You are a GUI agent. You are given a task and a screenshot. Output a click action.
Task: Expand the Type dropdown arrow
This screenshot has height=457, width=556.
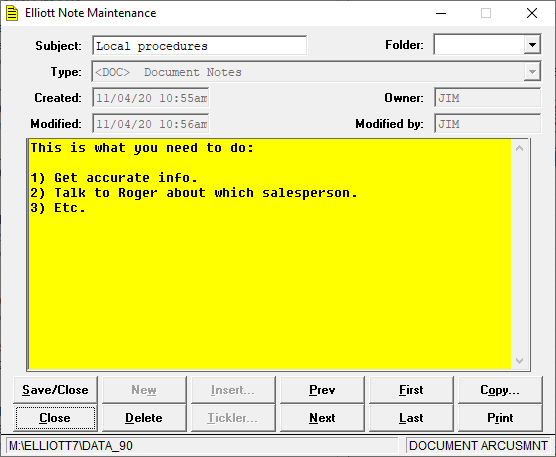pos(532,72)
